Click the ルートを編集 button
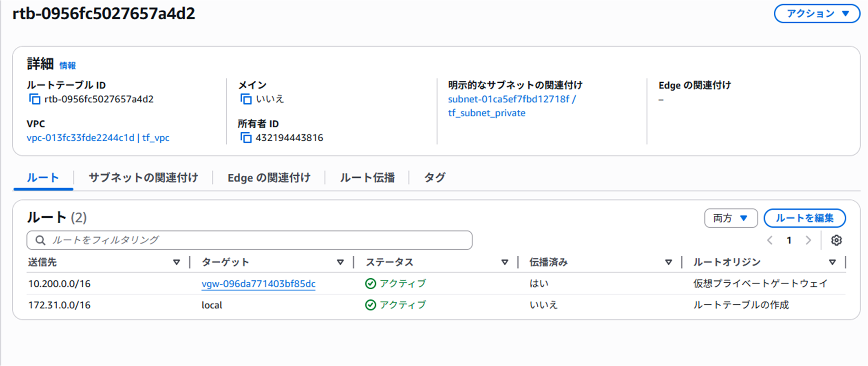 804,218
